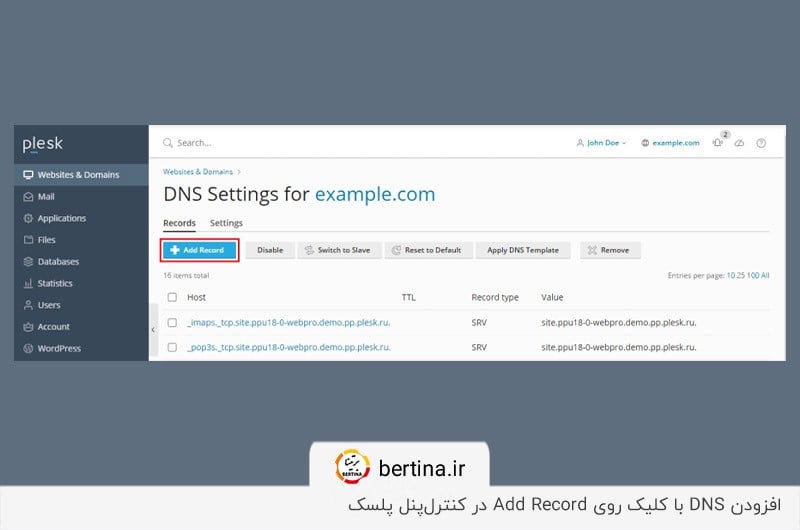
Task: Go to Websites & Domains breadcrumb
Action: coord(198,172)
